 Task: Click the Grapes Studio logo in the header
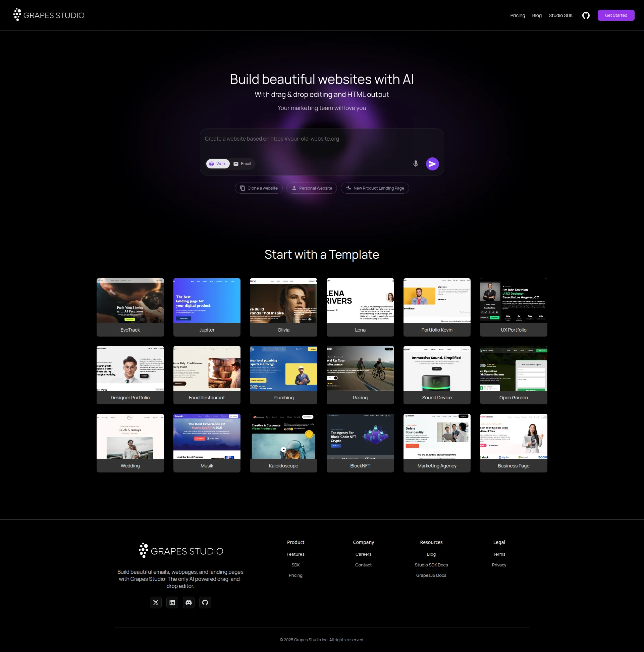coord(49,15)
